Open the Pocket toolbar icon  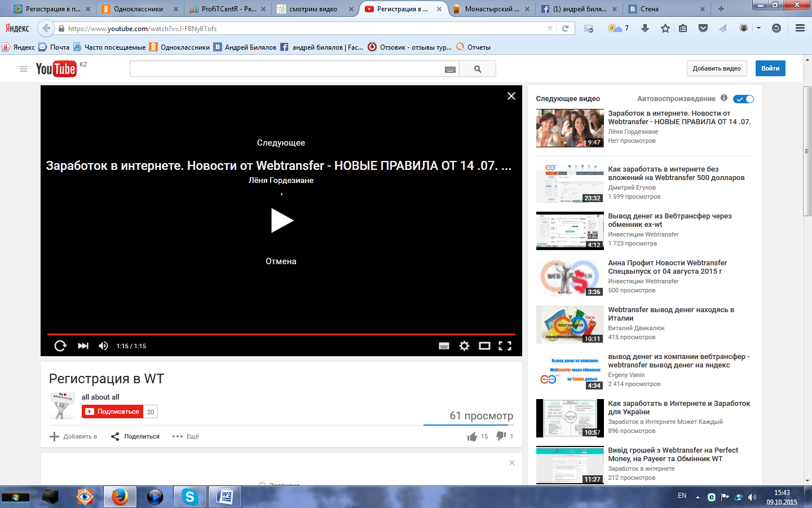click(703, 28)
